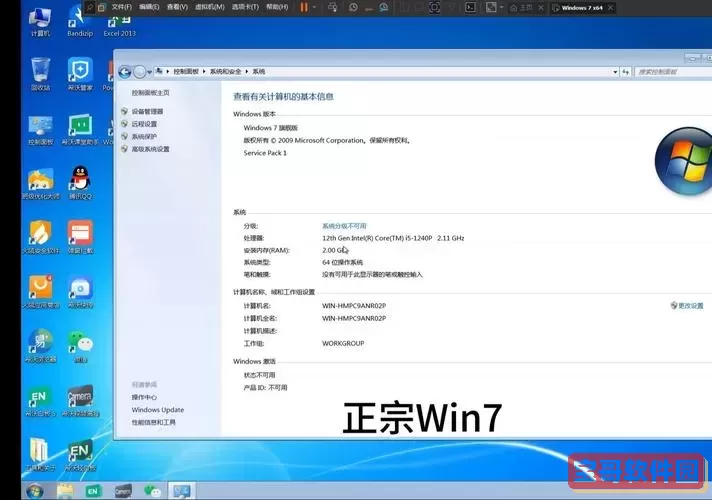Select the processor text 12th Gen Intel Core i5-1240P

pos(393,238)
